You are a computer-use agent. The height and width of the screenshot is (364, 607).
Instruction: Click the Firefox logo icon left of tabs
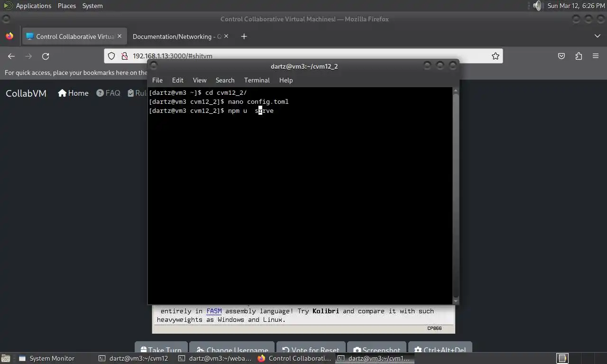point(9,36)
